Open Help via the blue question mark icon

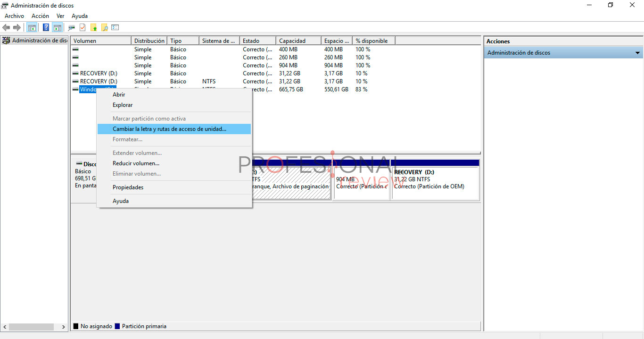[46, 27]
